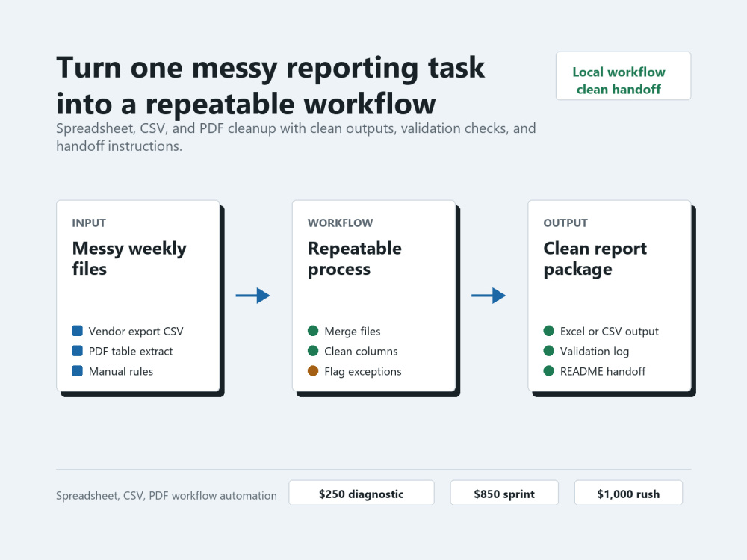Viewport: 747px width, 560px height.
Task: Click the blue square beside PDF table extract
Action: coord(77,351)
